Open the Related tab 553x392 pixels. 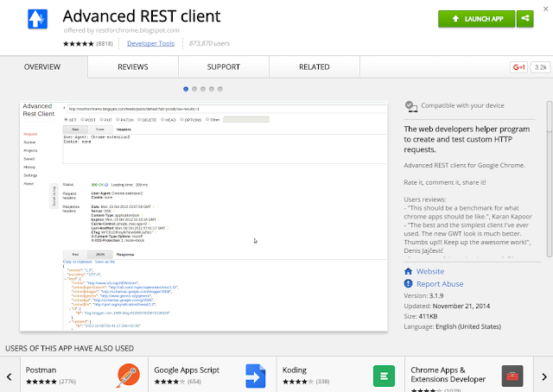[x=314, y=66]
